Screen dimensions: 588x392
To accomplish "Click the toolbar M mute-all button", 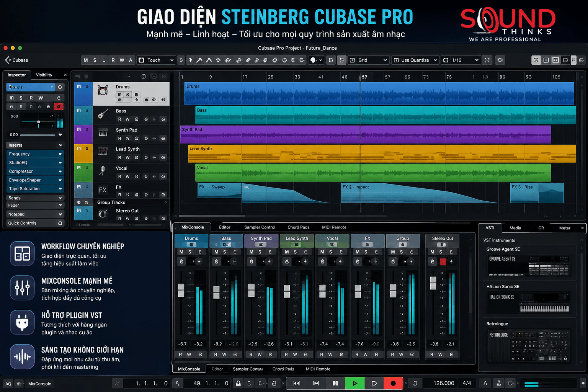I will 86,60.
